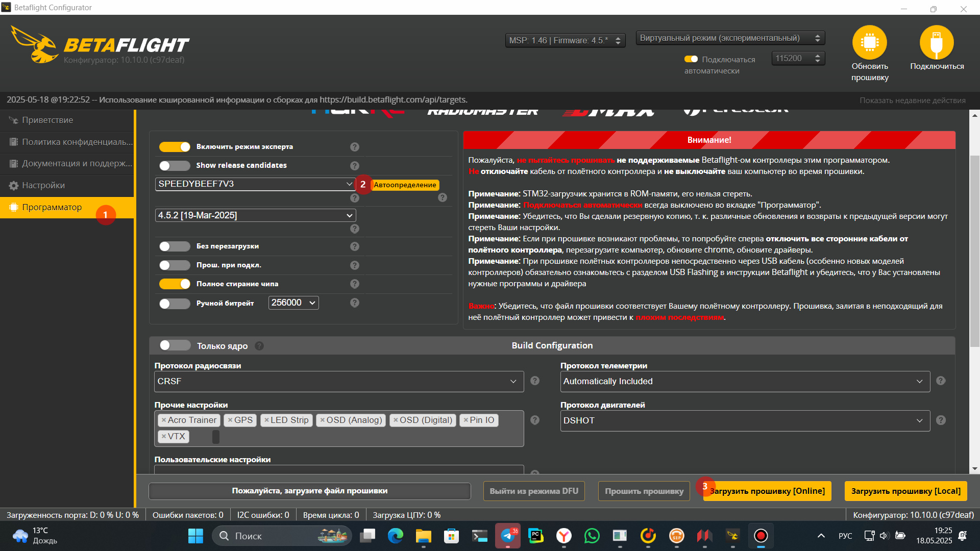Image resolution: width=980 pixels, height=551 pixels.
Task: Open help for Full chip erase option
Action: (x=355, y=284)
